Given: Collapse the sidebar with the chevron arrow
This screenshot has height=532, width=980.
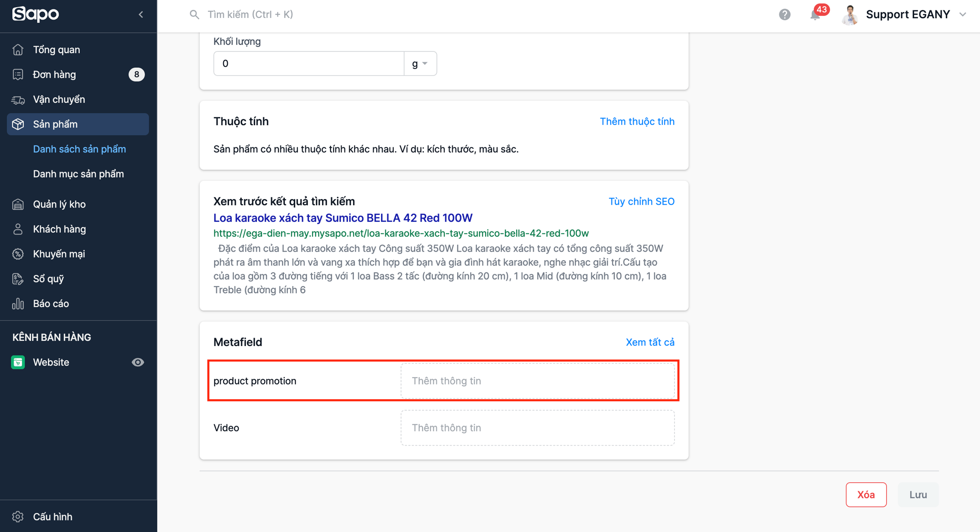Looking at the screenshot, I should [x=141, y=14].
